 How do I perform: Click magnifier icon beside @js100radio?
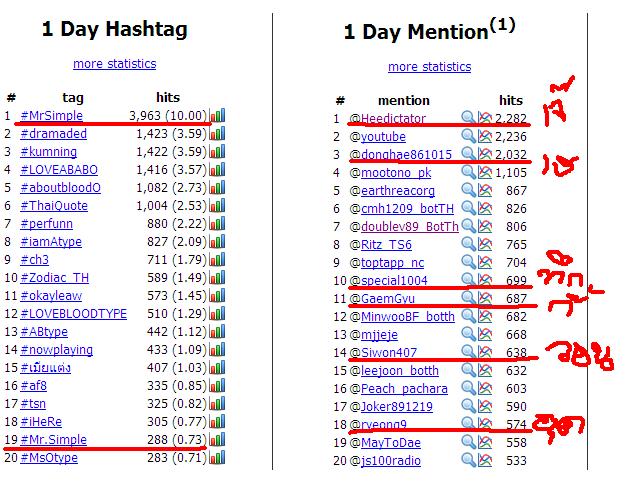click(468, 460)
